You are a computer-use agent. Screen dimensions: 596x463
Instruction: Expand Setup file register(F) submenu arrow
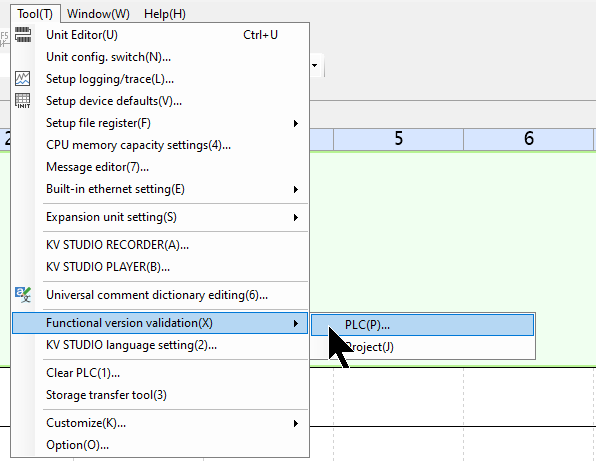[296, 124]
